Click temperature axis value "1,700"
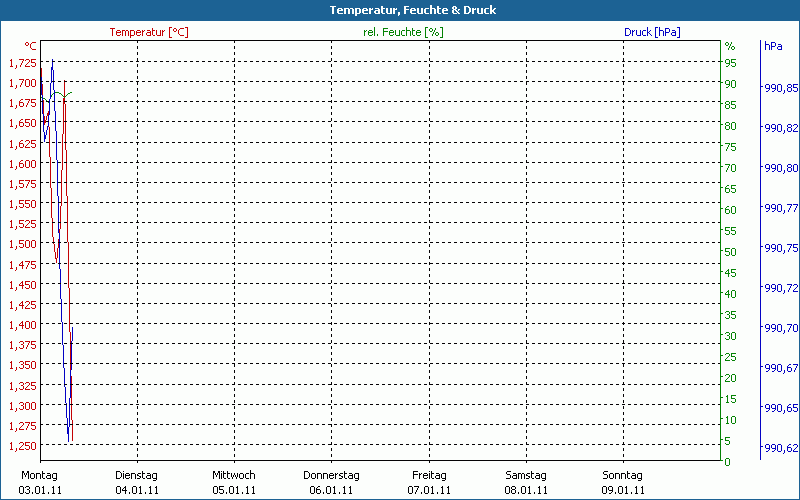 (23, 83)
